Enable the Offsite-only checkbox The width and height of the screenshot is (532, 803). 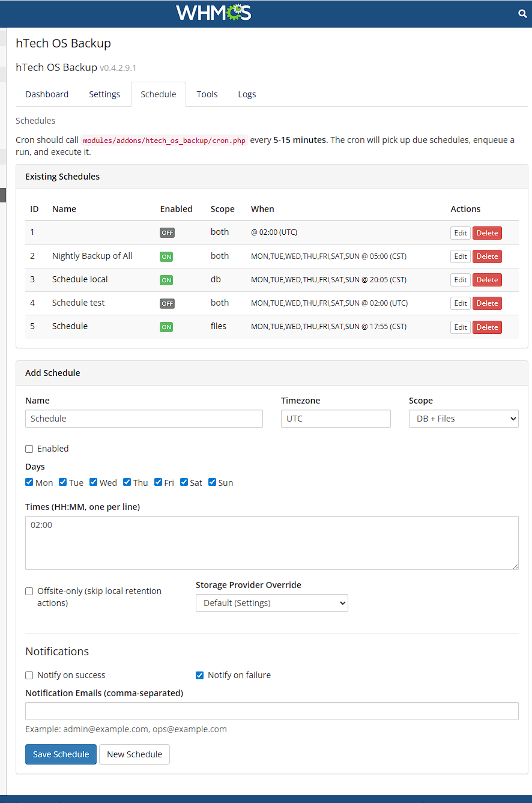click(x=29, y=592)
